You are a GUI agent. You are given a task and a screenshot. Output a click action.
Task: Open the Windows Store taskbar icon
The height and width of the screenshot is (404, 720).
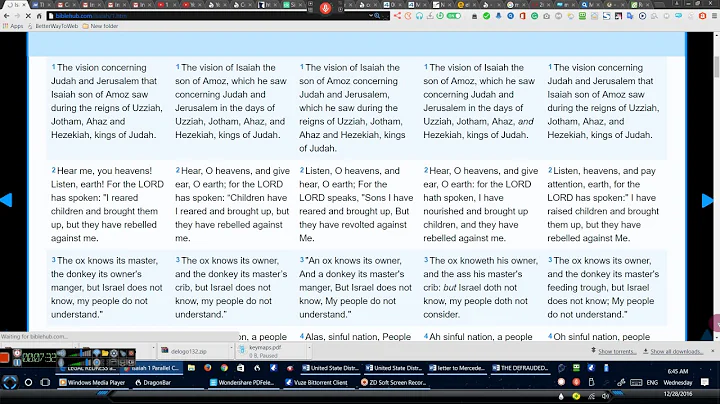[x=241, y=368]
